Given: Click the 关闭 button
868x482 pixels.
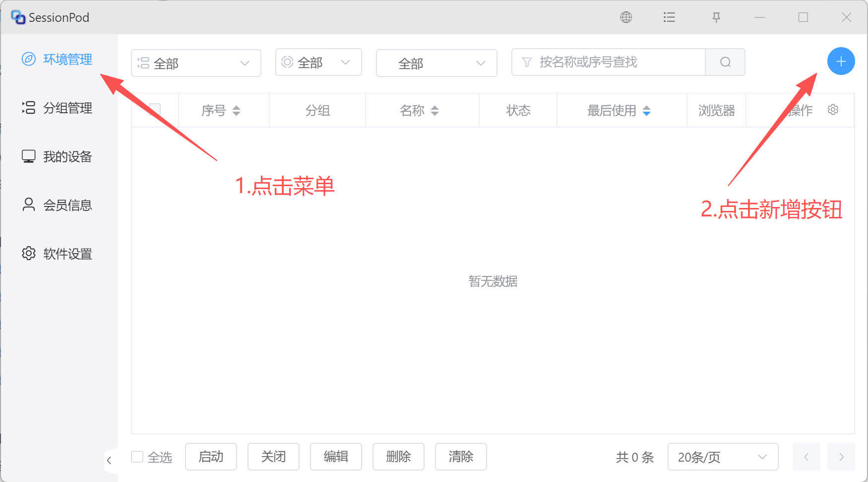Looking at the screenshot, I should click(x=273, y=457).
